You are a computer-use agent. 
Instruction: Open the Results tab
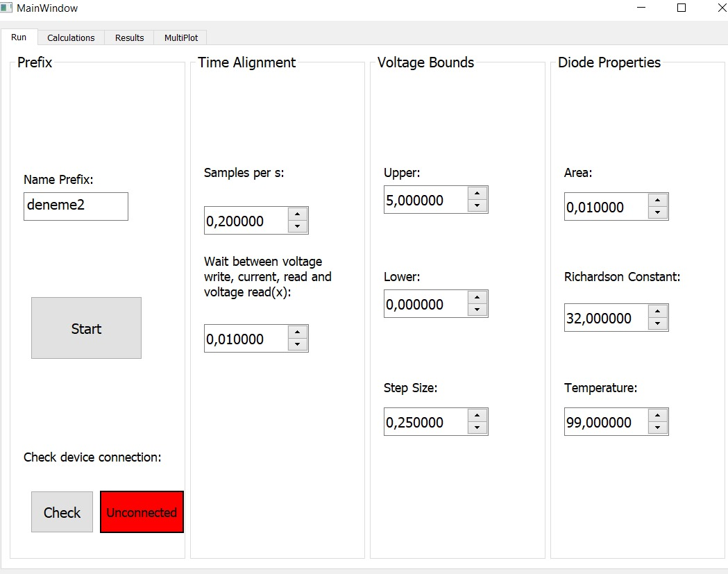click(130, 37)
